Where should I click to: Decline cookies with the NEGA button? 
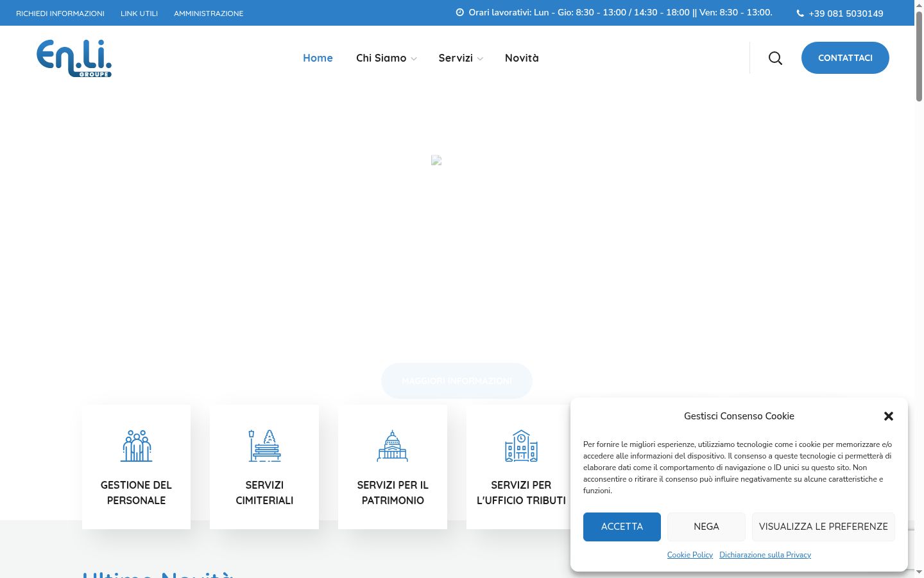pos(706,527)
